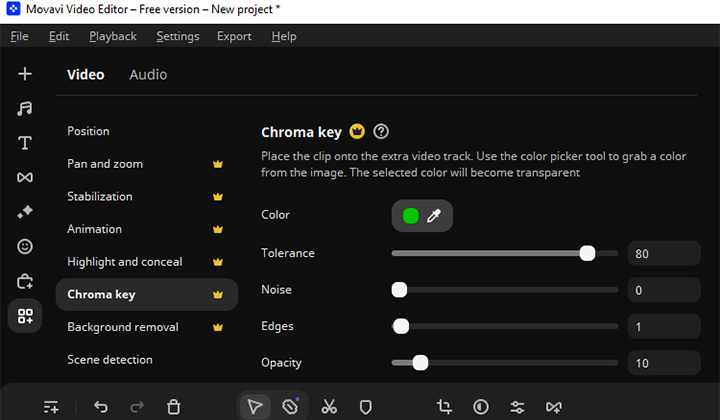Screen dimensions: 720x420
Task: Select the scissors cut tool
Action: click(329, 407)
